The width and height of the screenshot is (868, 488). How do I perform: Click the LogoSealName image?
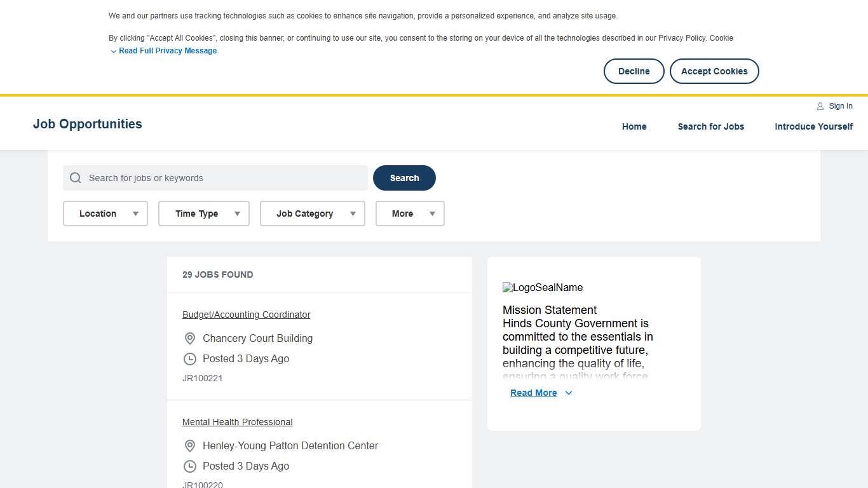[542, 288]
